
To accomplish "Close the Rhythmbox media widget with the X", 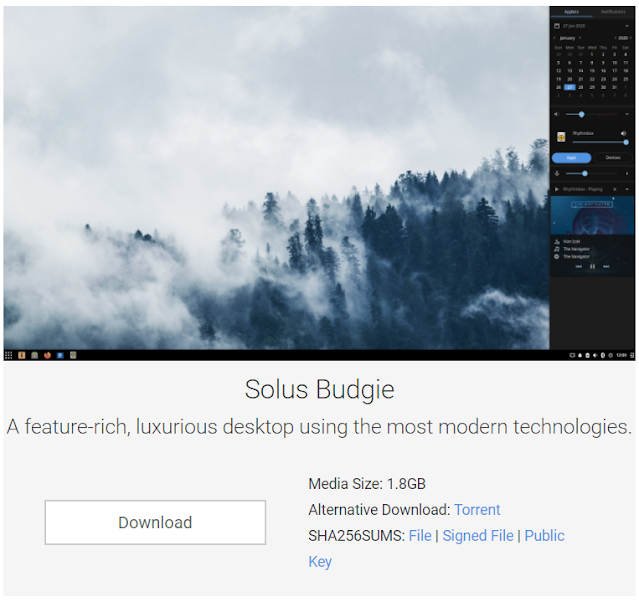I will tap(615, 189).
